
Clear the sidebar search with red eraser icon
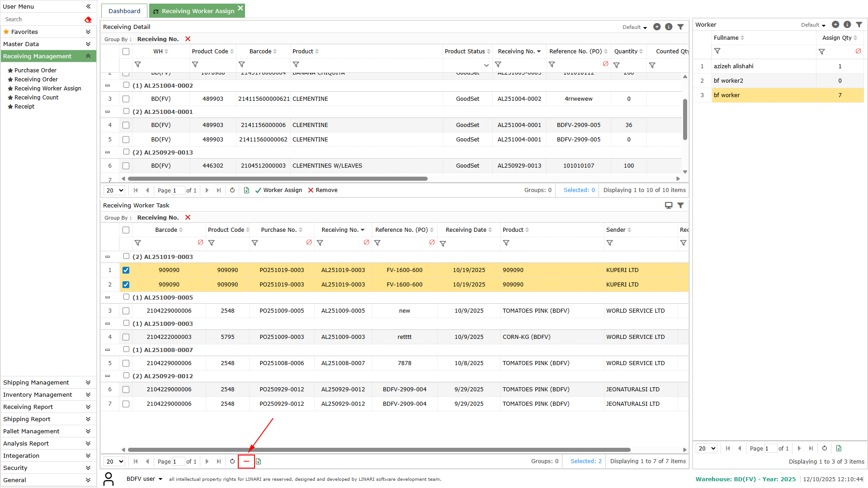tap(88, 19)
